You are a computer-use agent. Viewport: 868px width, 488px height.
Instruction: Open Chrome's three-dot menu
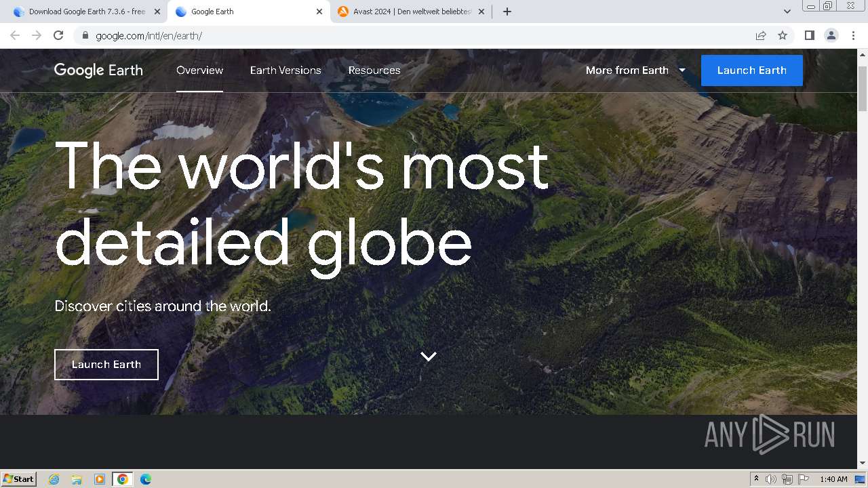[x=853, y=35]
